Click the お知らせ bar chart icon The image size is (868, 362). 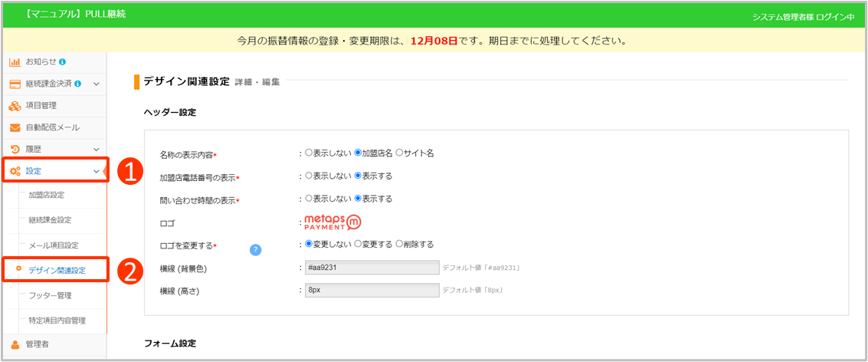click(x=15, y=61)
